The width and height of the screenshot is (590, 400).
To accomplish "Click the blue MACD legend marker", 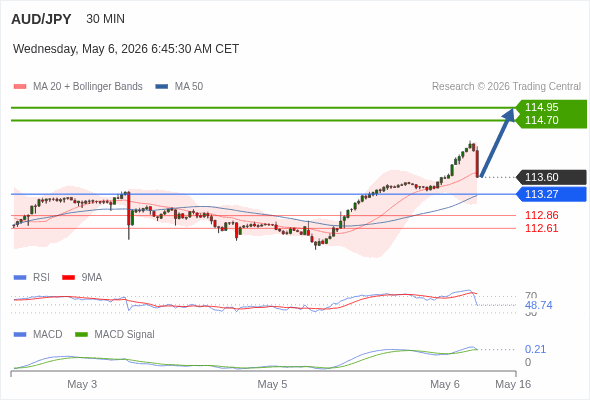I will pos(20,335).
